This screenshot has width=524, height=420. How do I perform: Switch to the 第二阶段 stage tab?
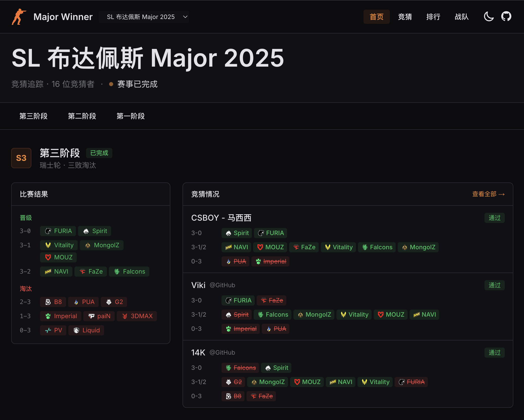click(82, 116)
